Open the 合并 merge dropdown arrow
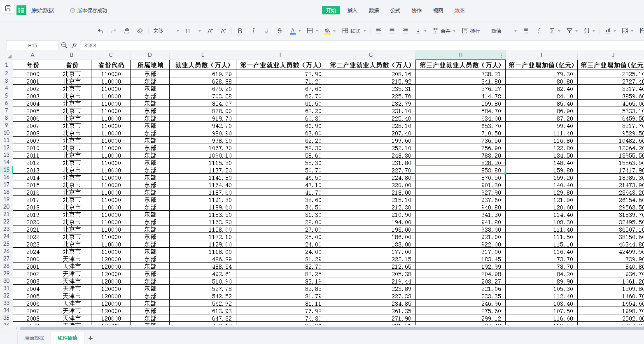 tap(454, 31)
